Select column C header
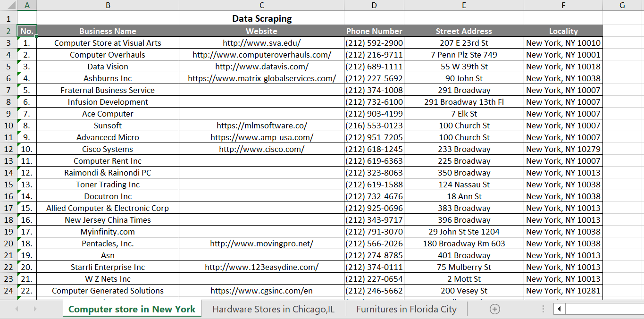This screenshot has height=319, width=644. coord(261,5)
